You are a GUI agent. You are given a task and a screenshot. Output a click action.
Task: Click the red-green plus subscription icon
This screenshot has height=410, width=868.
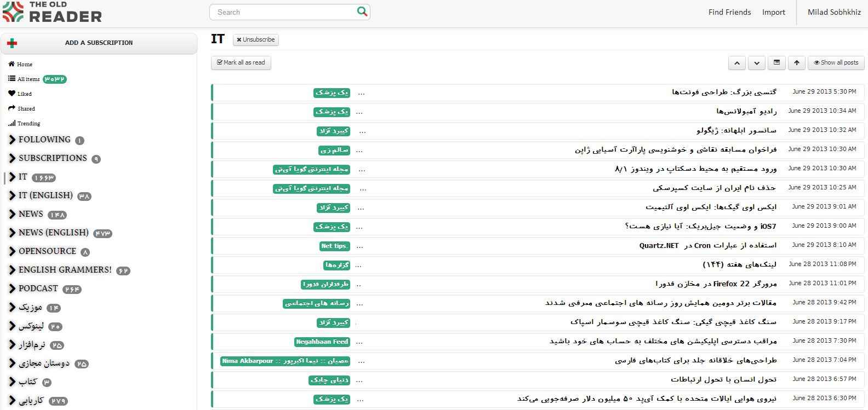(x=12, y=43)
